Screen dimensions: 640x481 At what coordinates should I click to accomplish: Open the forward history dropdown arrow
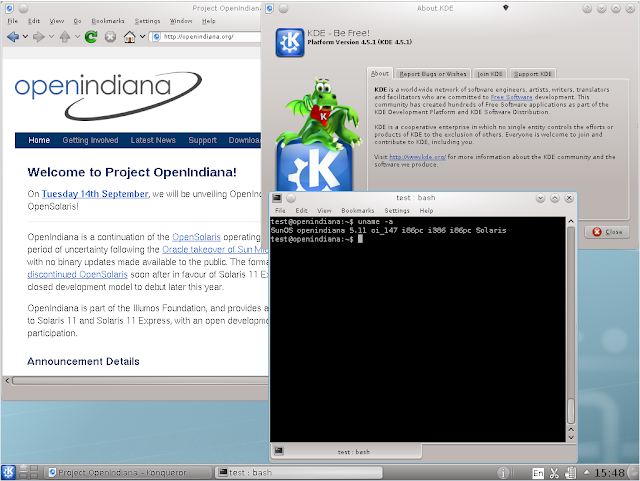pyautogui.click(x=51, y=37)
